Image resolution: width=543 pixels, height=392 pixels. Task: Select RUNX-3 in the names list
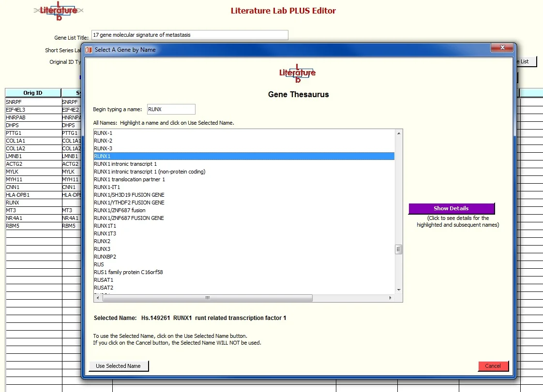tap(244, 148)
